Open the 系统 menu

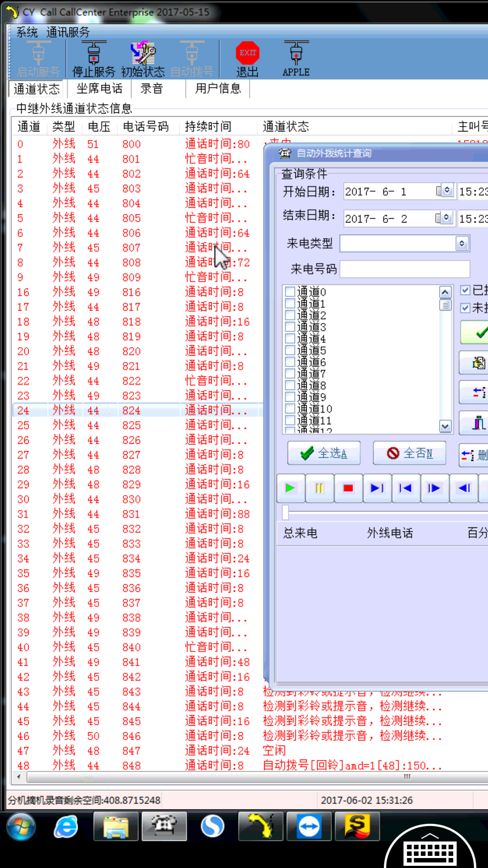point(27,32)
